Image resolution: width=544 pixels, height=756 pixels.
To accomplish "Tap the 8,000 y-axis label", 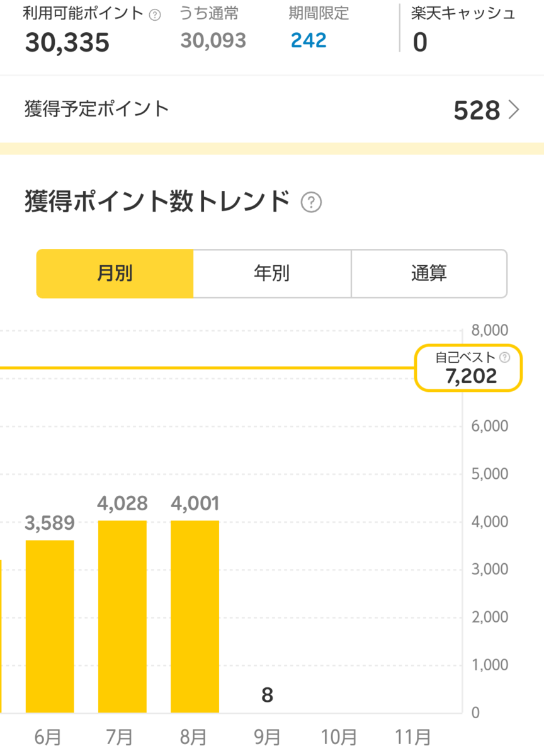I will (x=489, y=330).
